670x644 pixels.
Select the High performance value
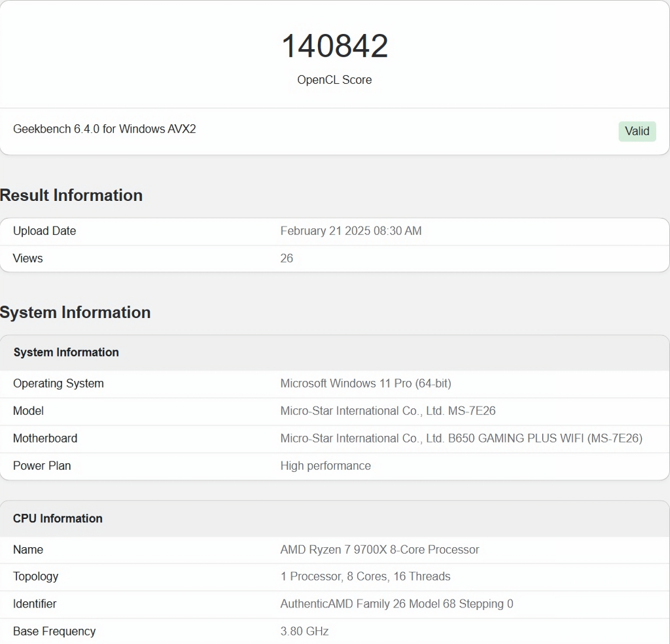point(326,466)
